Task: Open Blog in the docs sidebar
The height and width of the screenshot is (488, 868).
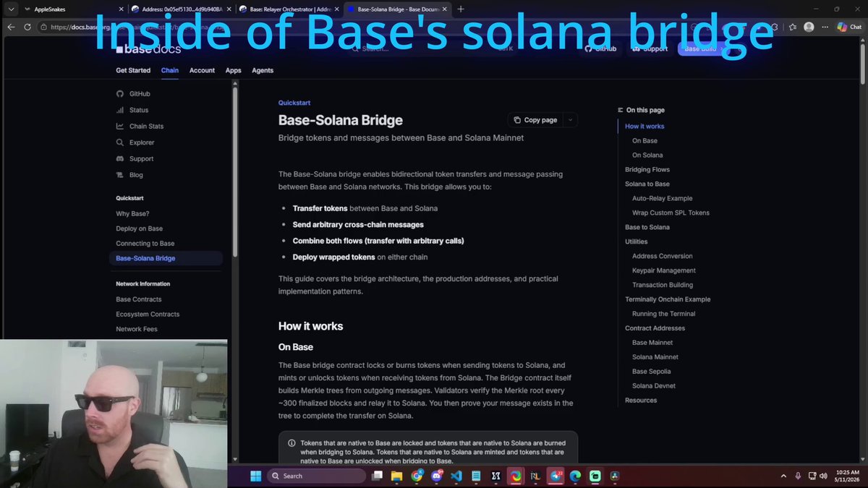Action: pyautogui.click(x=129, y=175)
